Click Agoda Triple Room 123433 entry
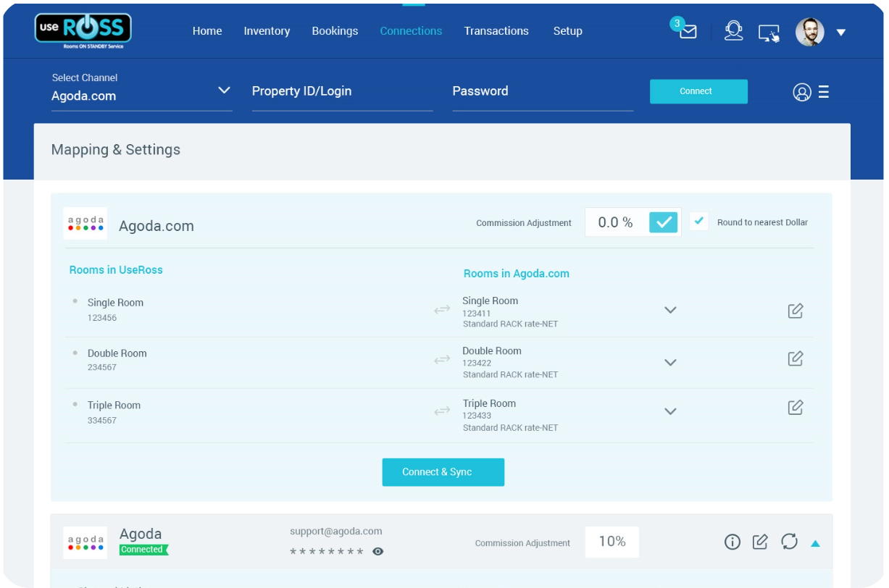 click(510, 415)
